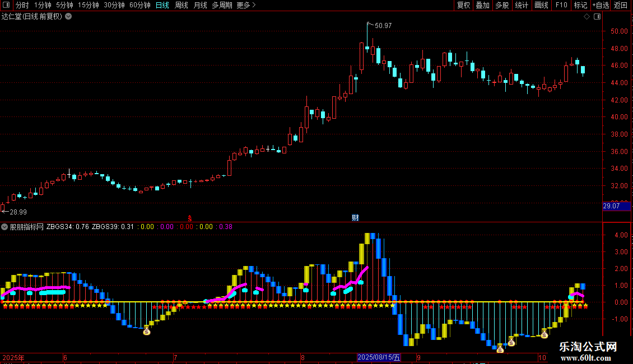Click month 9 on the time axis
Image resolution: width=633 pixels, height=364 pixels.
(x=419, y=357)
